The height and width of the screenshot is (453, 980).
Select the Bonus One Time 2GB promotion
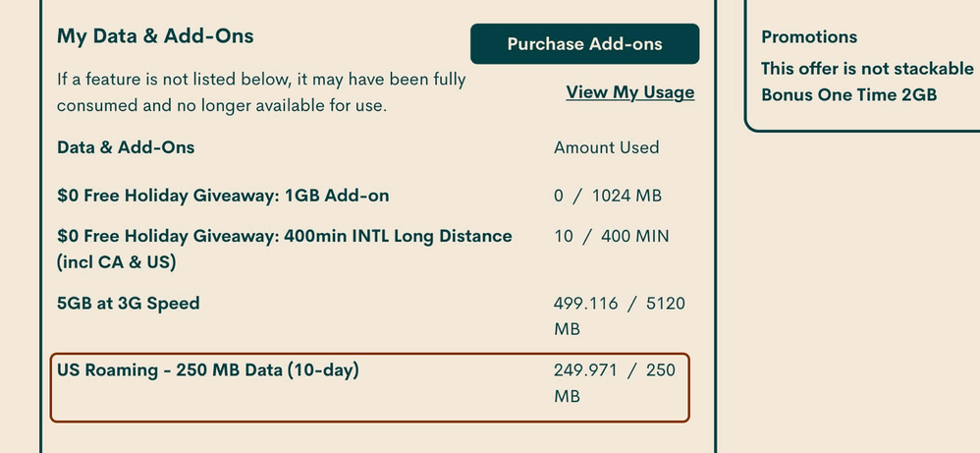[848, 95]
